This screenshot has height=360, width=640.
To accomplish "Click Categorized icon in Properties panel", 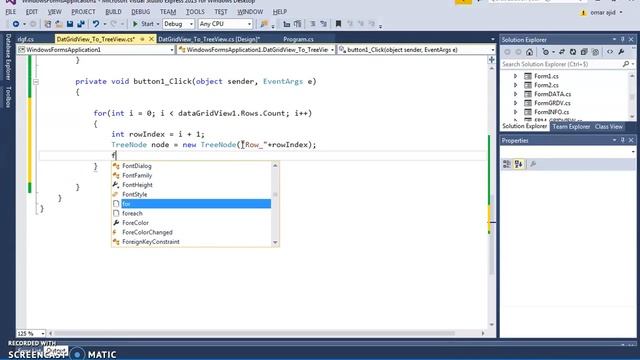I will (x=507, y=164).
